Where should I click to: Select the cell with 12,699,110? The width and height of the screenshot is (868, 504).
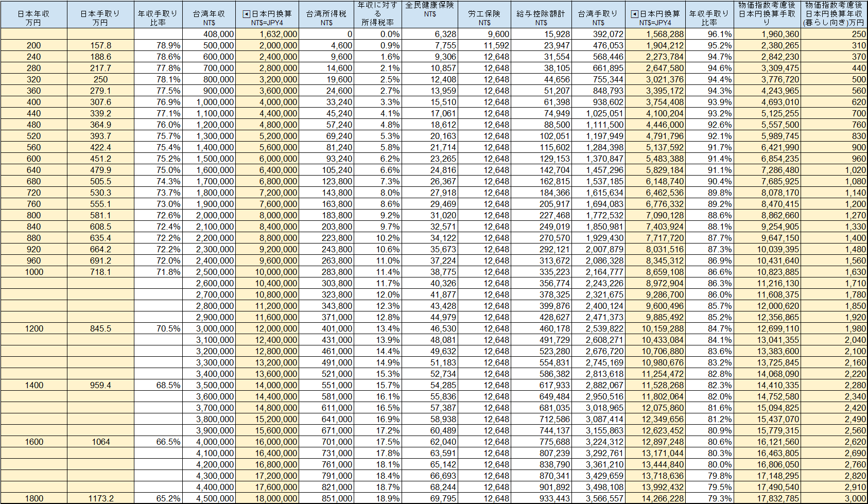(x=767, y=328)
